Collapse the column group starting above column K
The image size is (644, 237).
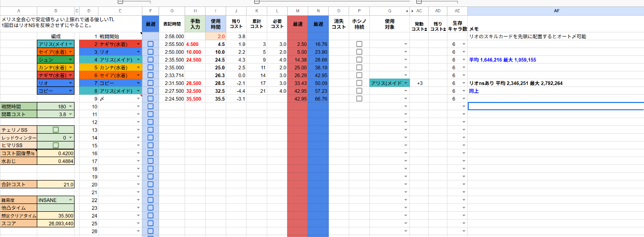point(257,2)
